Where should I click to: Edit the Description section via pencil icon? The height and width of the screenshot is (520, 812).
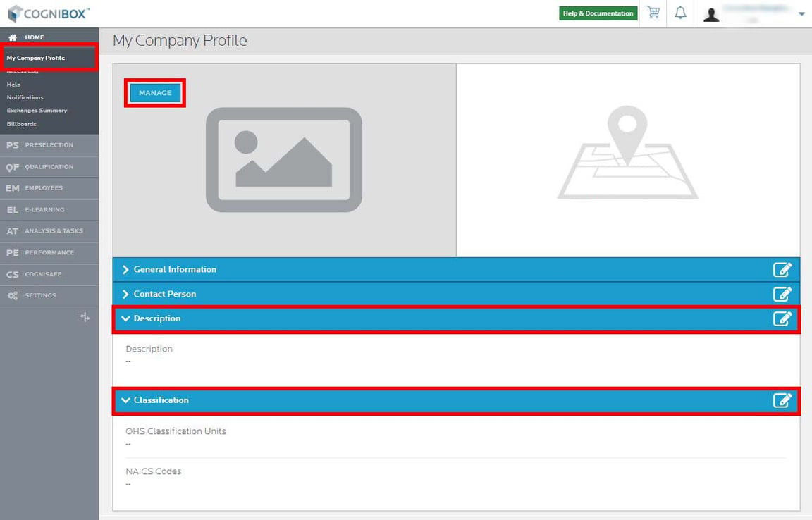782,318
